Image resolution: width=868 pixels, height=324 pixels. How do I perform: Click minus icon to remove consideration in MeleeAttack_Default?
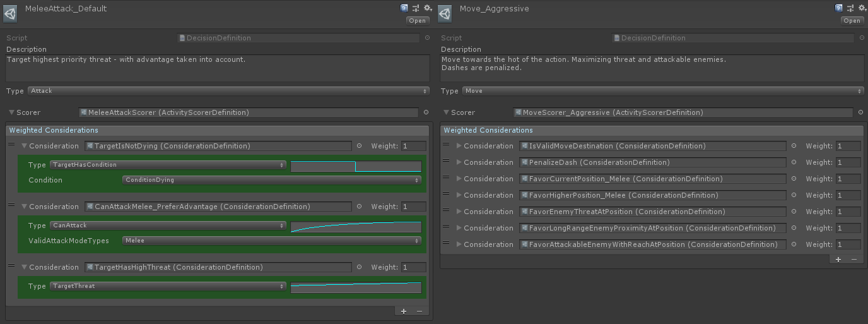(x=419, y=311)
